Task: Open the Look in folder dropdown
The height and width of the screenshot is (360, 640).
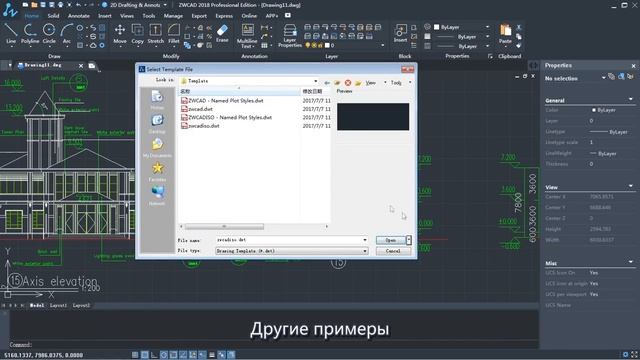Action: point(316,81)
